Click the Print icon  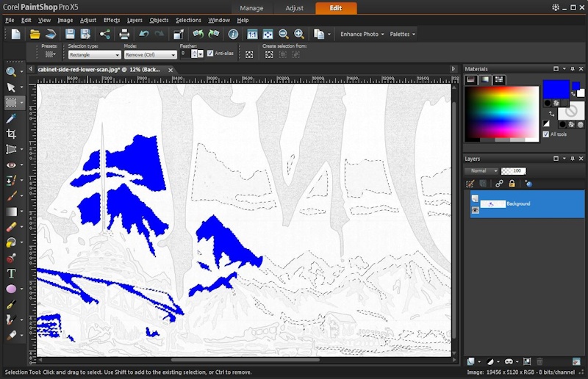(124, 34)
